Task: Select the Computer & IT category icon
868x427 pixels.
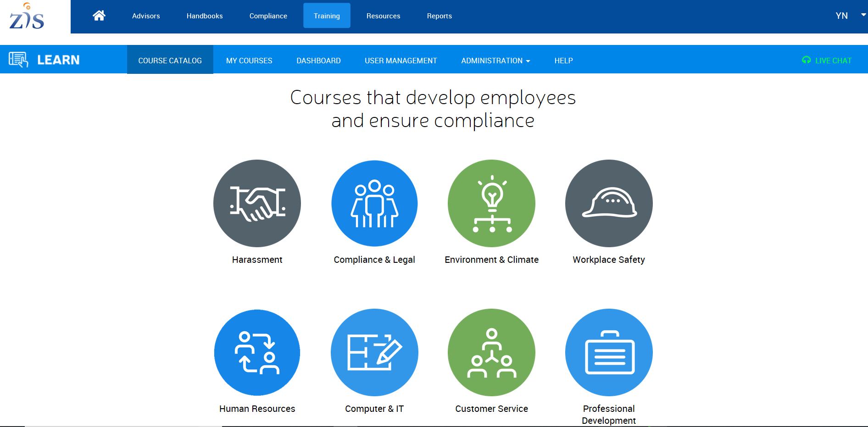Action: tap(374, 352)
